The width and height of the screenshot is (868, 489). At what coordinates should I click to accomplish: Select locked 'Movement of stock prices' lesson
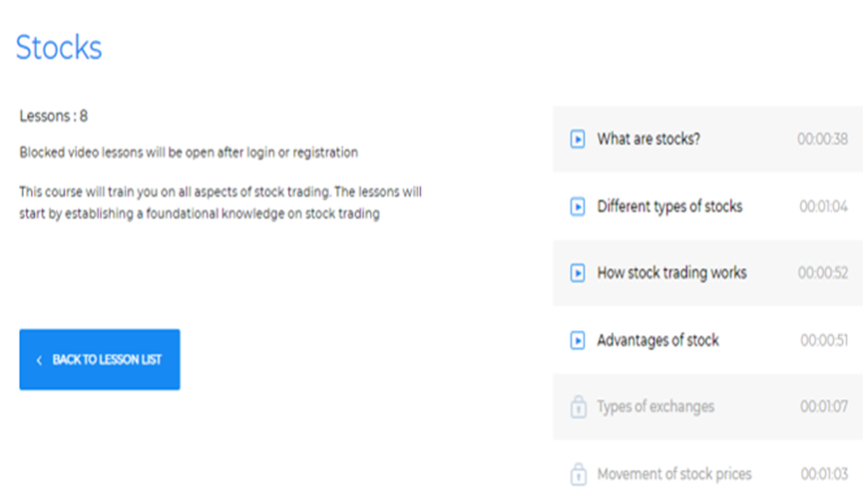[x=674, y=474]
